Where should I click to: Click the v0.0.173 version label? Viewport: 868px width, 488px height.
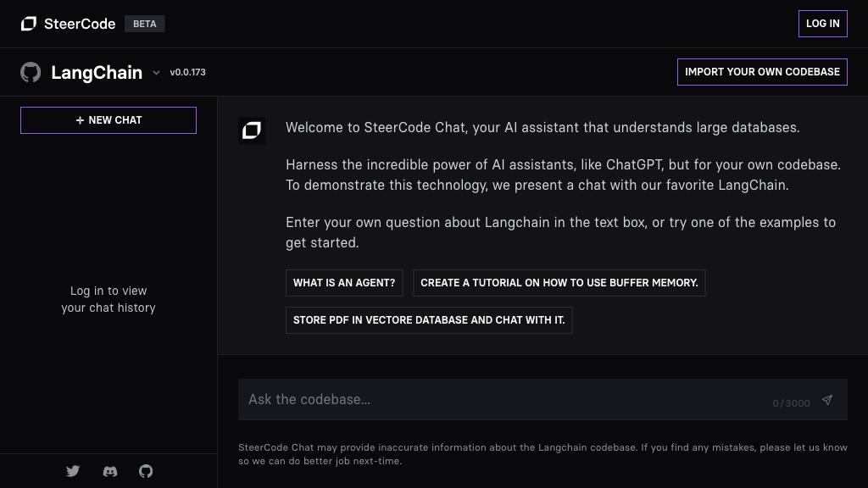pyautogui.click(x=187, y=72)
